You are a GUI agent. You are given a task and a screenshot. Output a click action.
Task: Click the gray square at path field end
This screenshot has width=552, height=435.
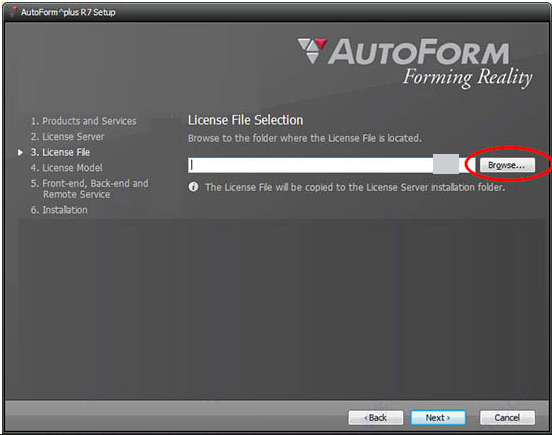point(446,164)
